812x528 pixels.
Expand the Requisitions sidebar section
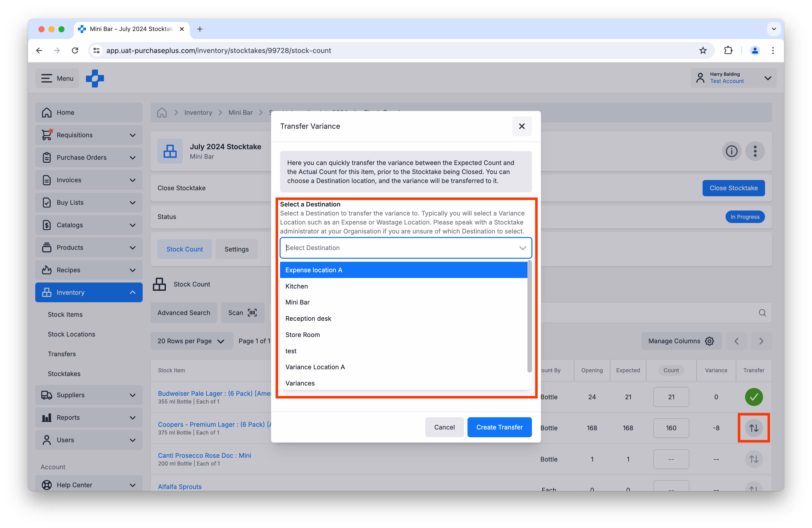tap(89, 135)
